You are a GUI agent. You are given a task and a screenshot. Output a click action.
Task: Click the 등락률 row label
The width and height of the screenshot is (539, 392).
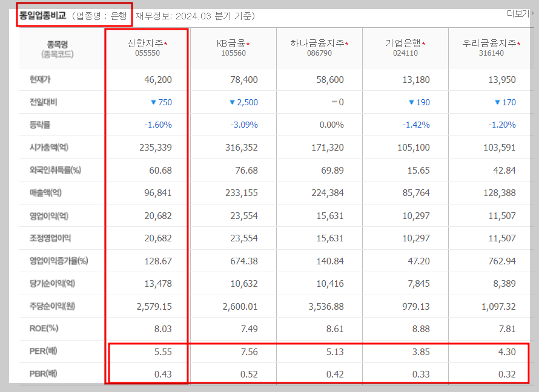(x=40, y=125)
